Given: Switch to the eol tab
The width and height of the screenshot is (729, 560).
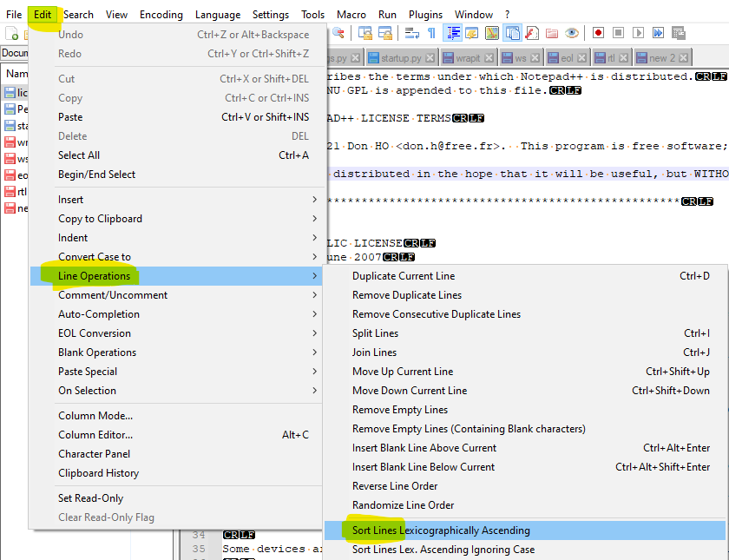Looking at the screenshot, I should (567, 58).
